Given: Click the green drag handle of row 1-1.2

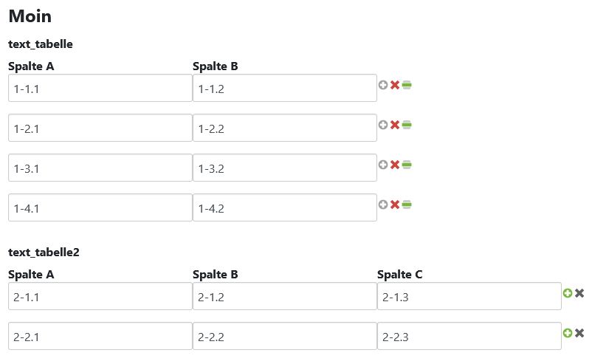Looking at the screenshot, I should point(407,85).
